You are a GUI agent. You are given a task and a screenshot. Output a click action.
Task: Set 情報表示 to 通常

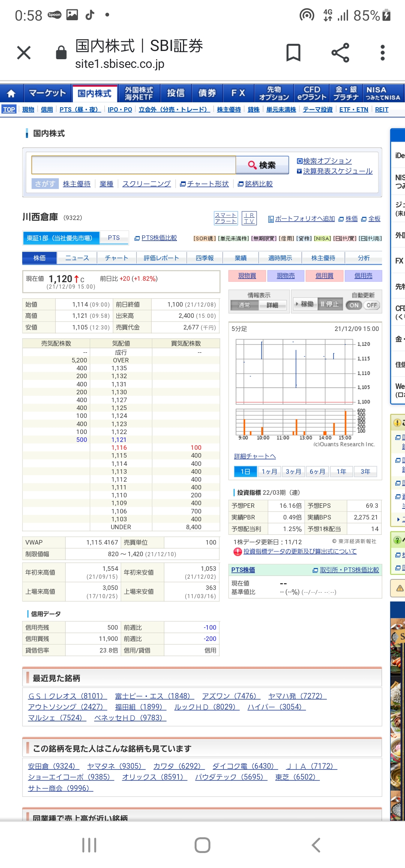tap(244, 305)
